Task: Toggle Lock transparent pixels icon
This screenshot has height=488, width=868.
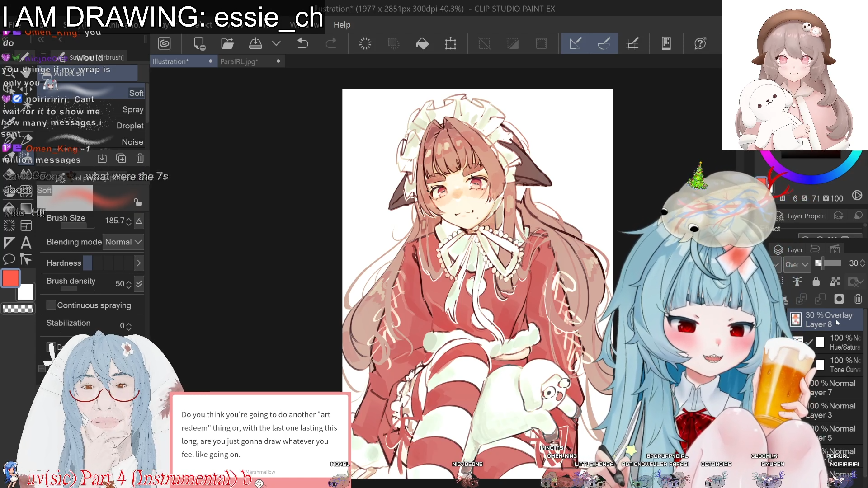Action: pyautogui.click(x=835, y=282)
